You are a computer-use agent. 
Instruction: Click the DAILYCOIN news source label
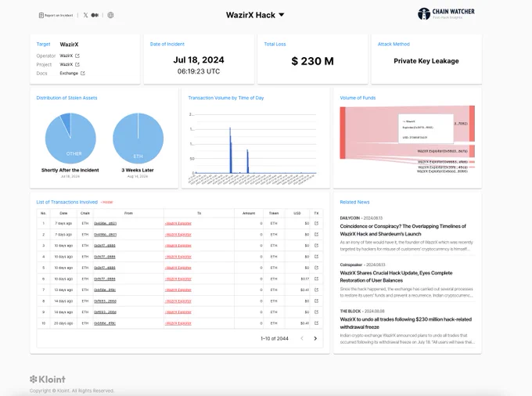click(350, 218)
